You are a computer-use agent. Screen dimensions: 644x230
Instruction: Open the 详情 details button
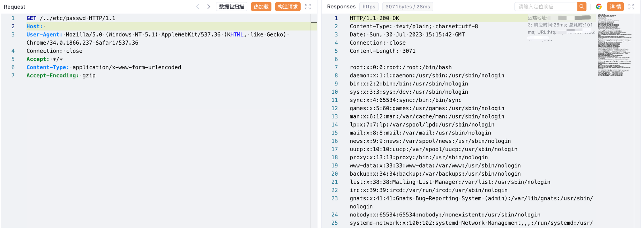click(615, 7)
